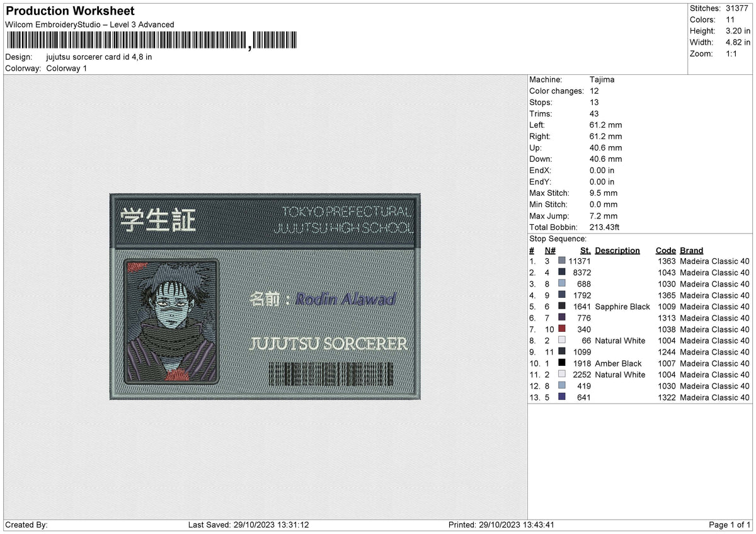
Task: Click the Total Bobbin value 213.43ft
Action: pyautogui.click(x=605, y=227)
